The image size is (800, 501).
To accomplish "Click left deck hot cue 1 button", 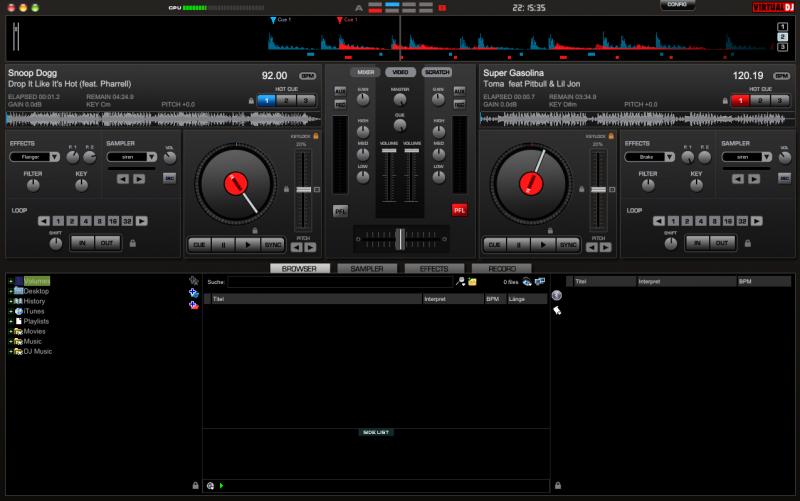I will click(x=266, y=101).
